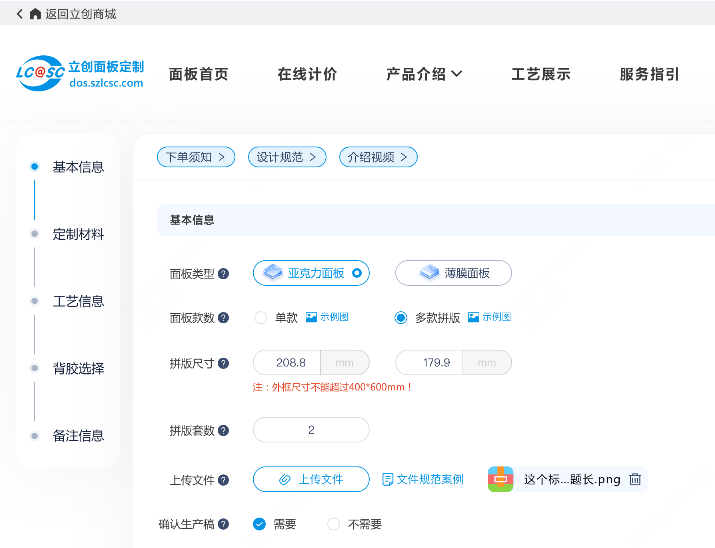715x548 pixels.
Task: Open the help icon next to 面板类型
Action: (223, 274)
